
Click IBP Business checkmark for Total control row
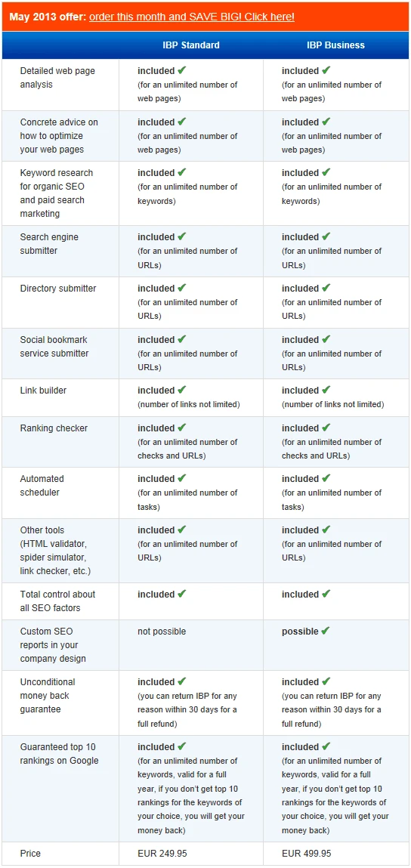point(326,594)
